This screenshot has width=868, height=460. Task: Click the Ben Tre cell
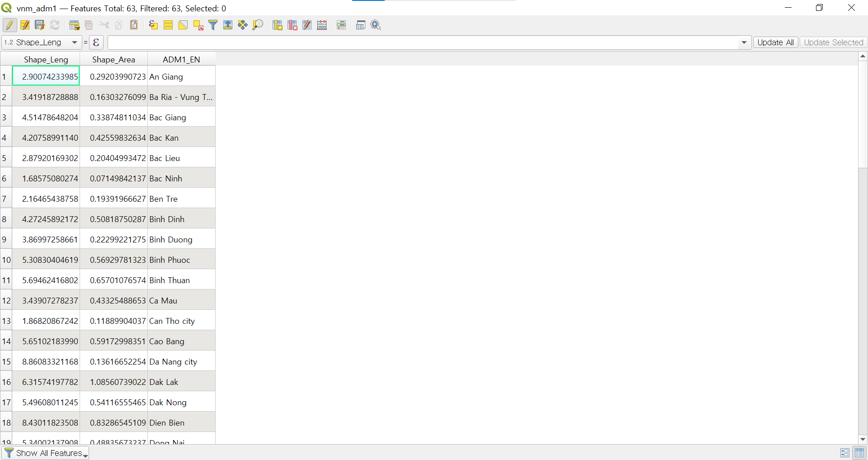pyautogui.click(x=181, y=199)
